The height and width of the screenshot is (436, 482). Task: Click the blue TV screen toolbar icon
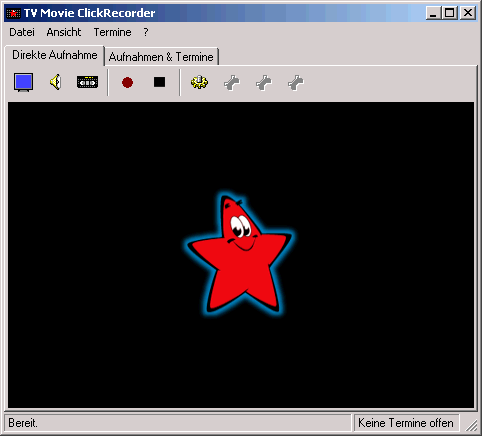(x=23, y=82)
